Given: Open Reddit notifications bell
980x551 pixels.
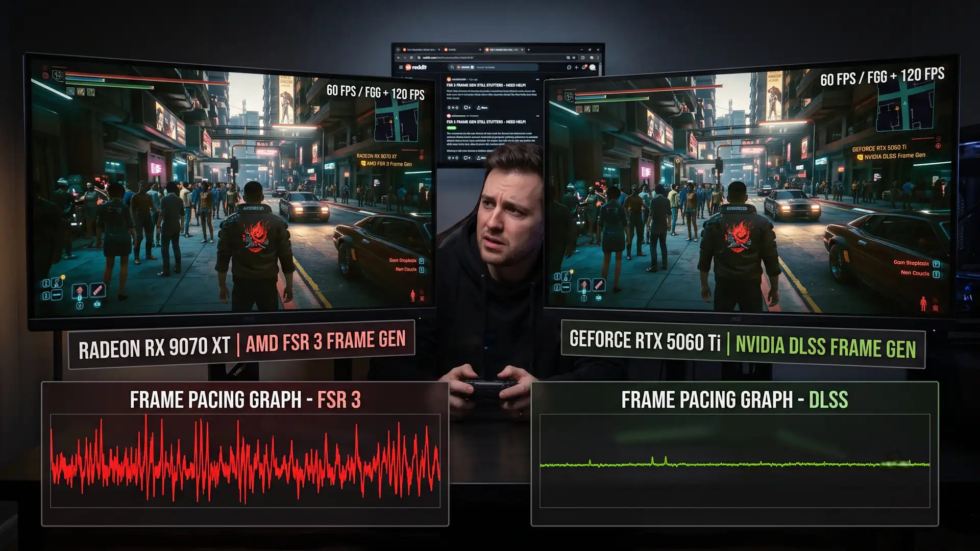Looking at the screenshot, I should pos(584,67).
